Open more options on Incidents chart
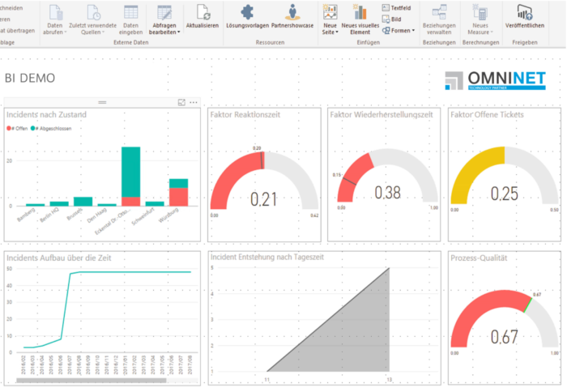 tap(193, 103)
